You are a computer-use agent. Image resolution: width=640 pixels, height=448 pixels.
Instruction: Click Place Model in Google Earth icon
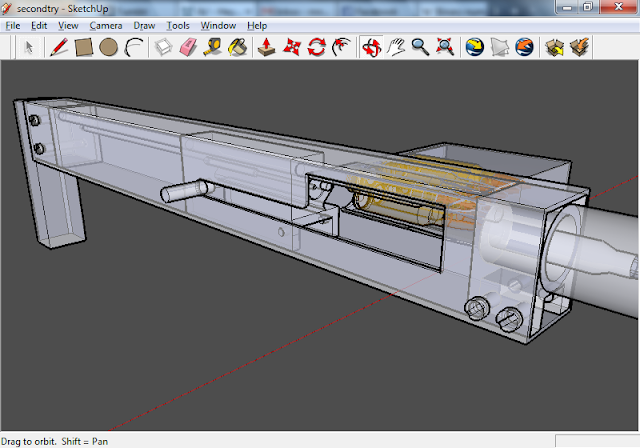tap(524, 47)
